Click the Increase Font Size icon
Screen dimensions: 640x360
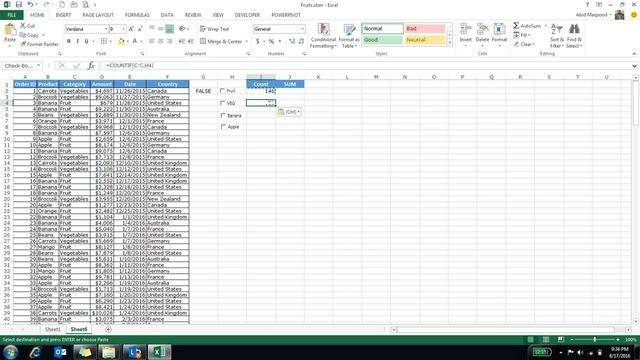[131, 29]
